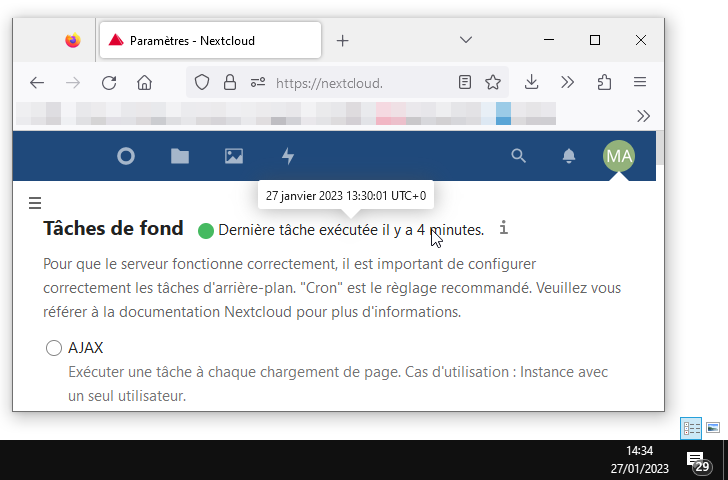Open the downloads panel

coord(531,83)
